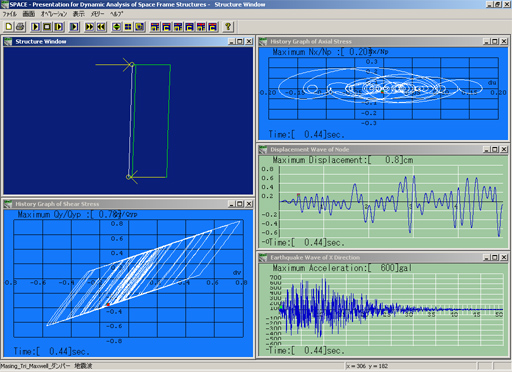
Task: Start playback with the first play icon
Action: (36, 27)
